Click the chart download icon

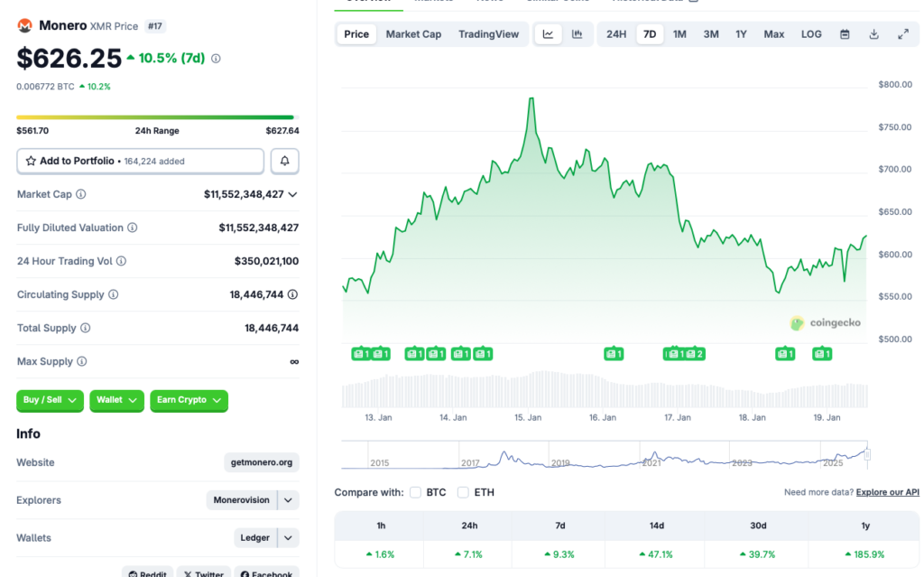pyautogui.click(x=873, y=33)
